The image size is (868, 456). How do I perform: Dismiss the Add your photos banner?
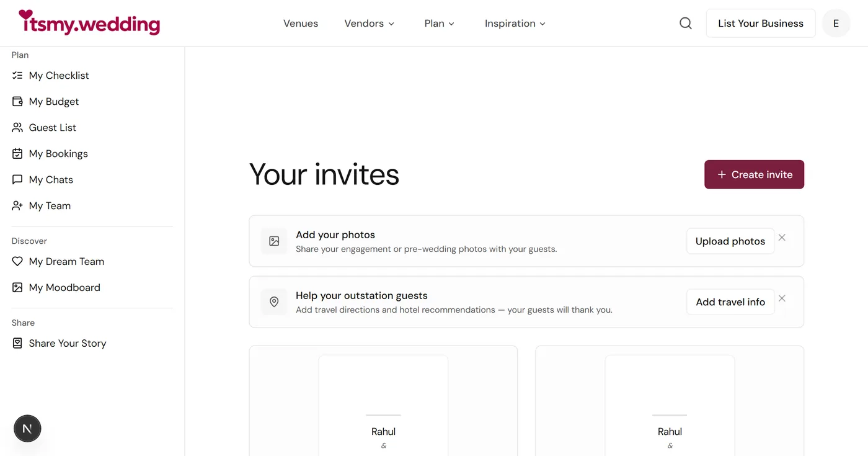click(782, 238)
